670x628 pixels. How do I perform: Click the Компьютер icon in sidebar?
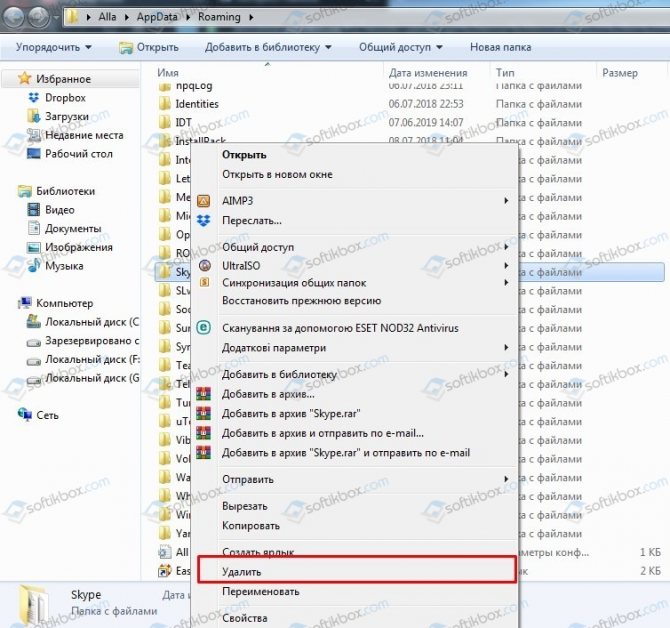(25, 303)
